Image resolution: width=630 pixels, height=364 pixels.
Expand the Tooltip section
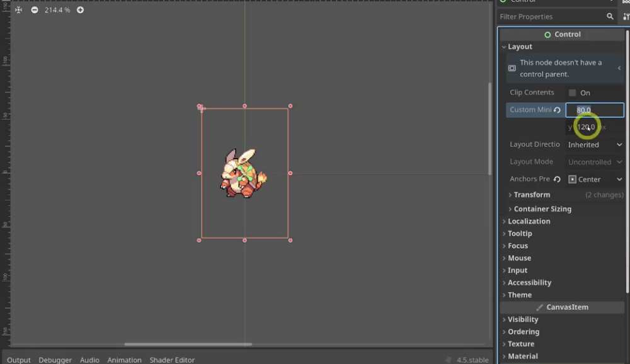519,234
